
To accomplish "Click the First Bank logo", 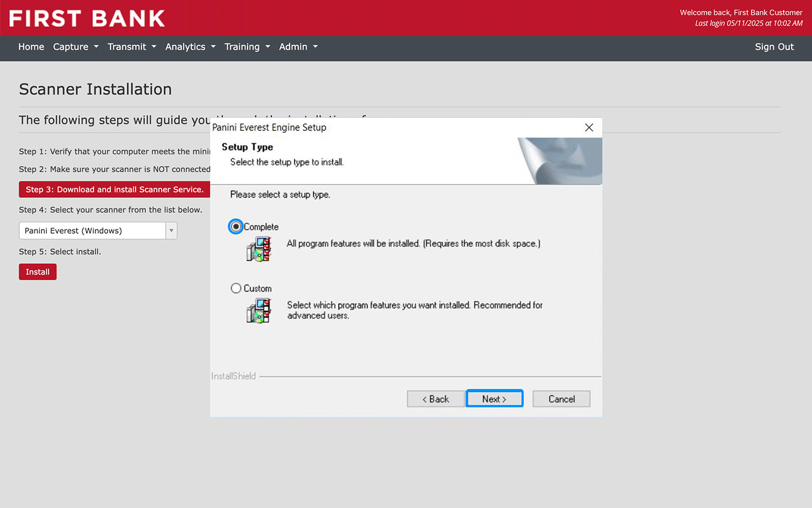I will pyautogui.click(x=87, y=19).
